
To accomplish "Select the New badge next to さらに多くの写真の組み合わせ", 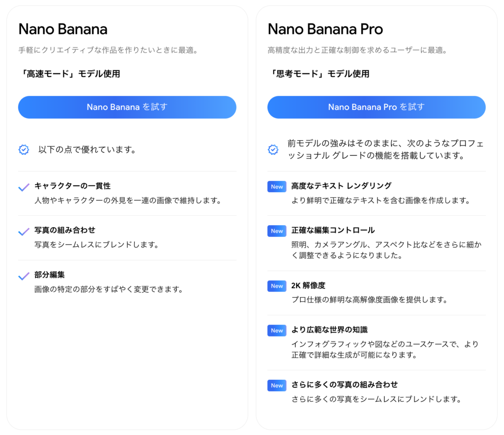I will tap(277, 386).
